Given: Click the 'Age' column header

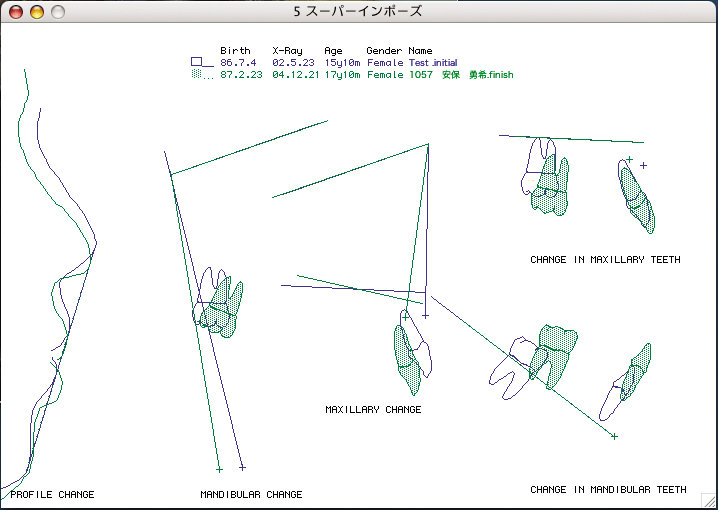Looking at the screenshot, I should (333, 51).
